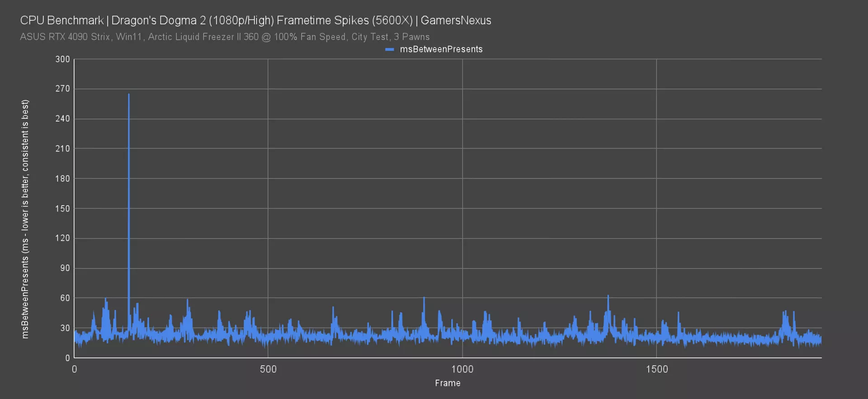Click the 60 y-axis tick label
The width and height of the screenshot is (868, 399).
(65, 298)
